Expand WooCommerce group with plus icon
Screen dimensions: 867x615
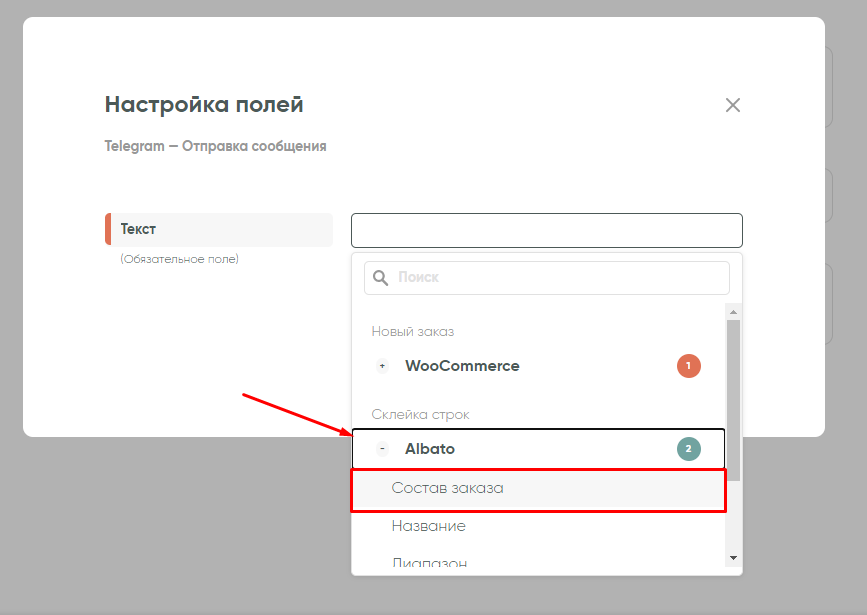[382, 366]
